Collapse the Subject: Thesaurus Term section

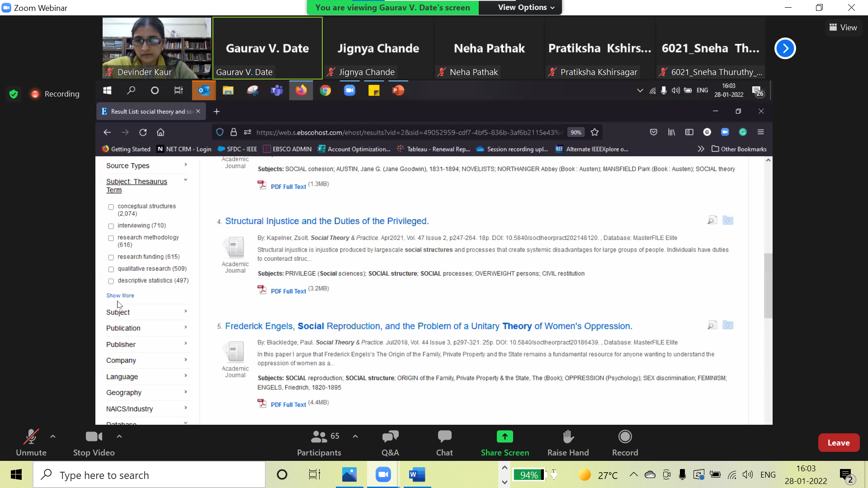tap(185, 180)
